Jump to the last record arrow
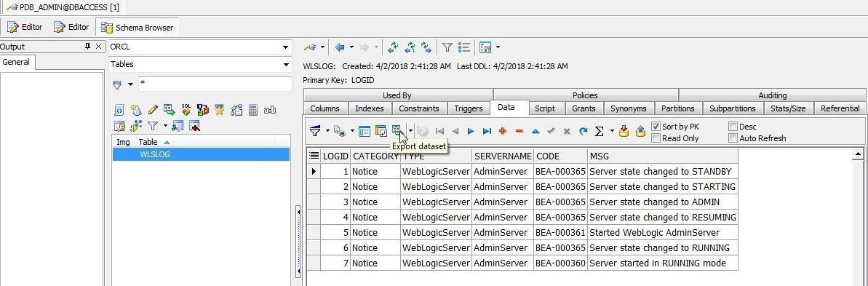Screen dimensions: 868x286 click(487, 131)
